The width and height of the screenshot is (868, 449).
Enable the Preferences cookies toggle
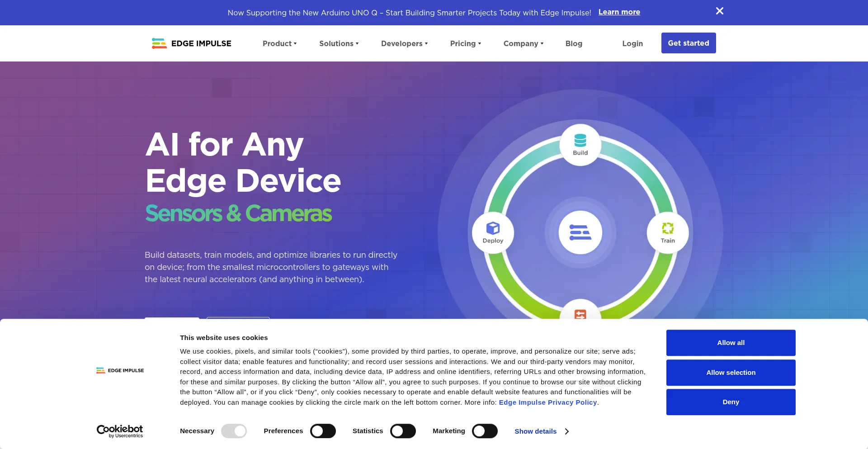click(x=323, y=431)
